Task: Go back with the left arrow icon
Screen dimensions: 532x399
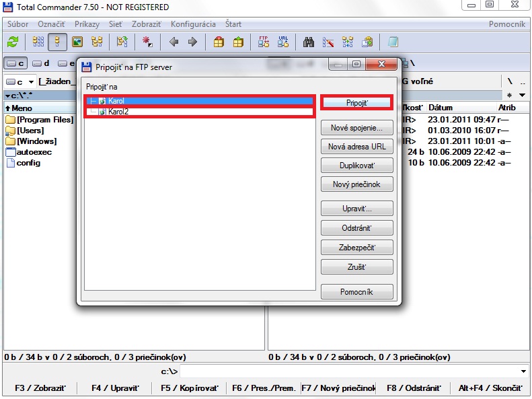Action: click(x=174, y=42)
